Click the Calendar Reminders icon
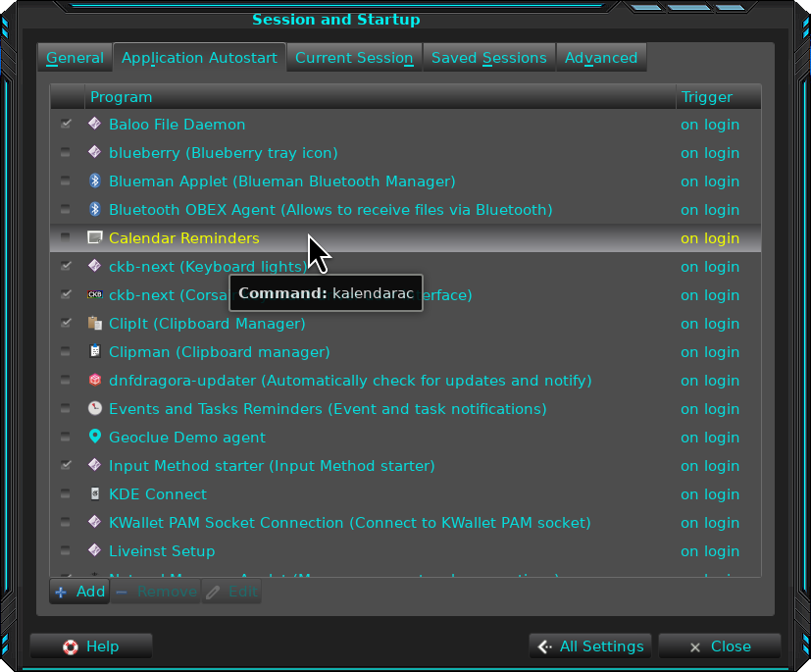Viewport: 811px width, 672px height. coord(95,238)
